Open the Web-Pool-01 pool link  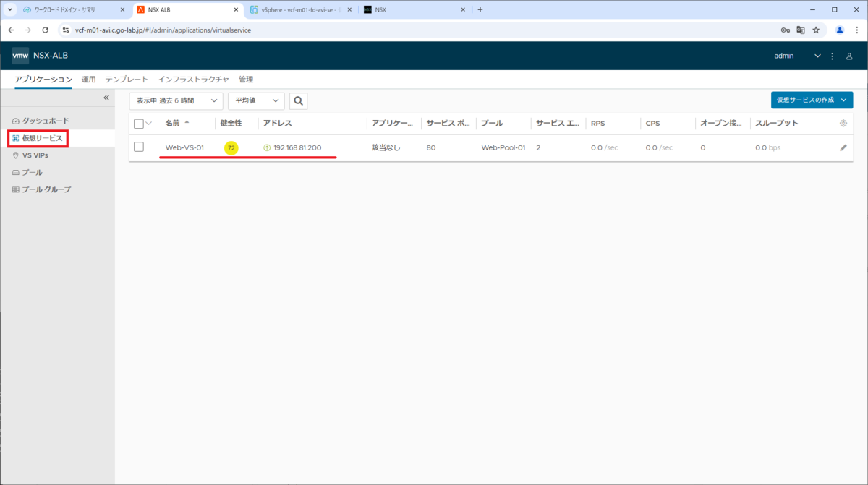(x=503, y=147)
